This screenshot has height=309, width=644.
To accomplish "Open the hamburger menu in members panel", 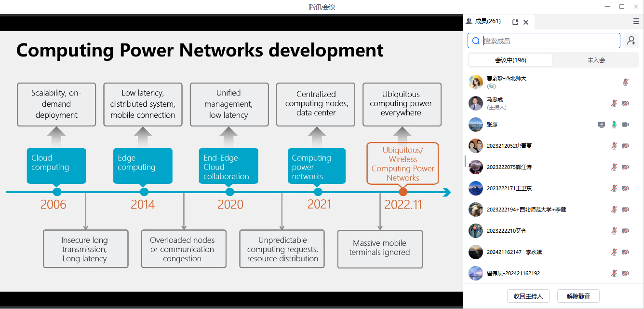I will (636, 21).
